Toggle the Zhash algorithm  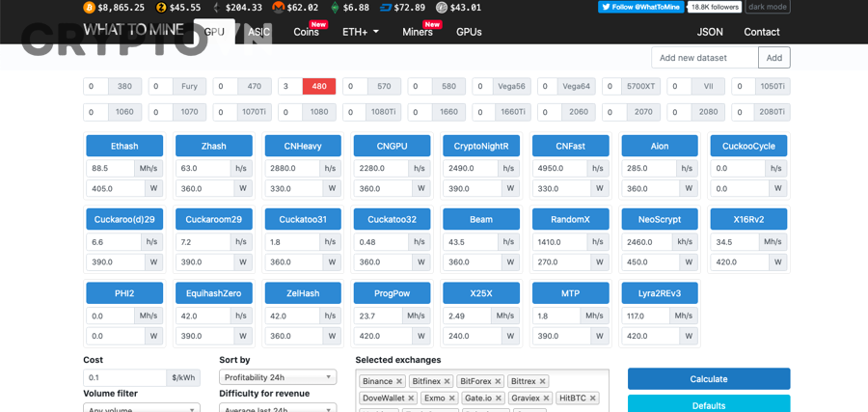[214, 146]
